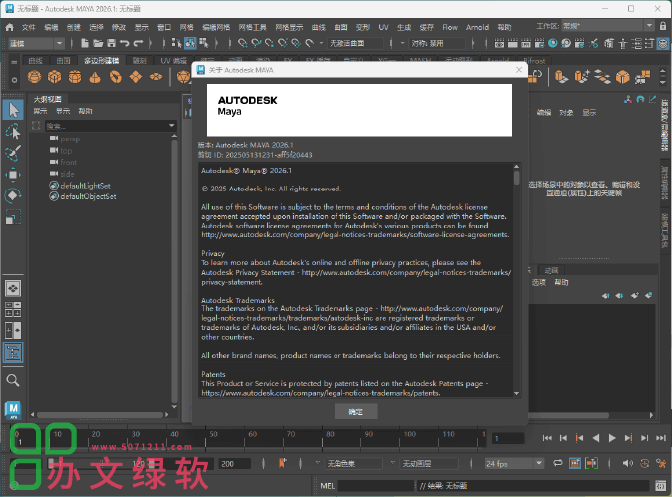Screen dimensions: 672x497
Task: Go to end of playback range
Action: tap(661, 438)
